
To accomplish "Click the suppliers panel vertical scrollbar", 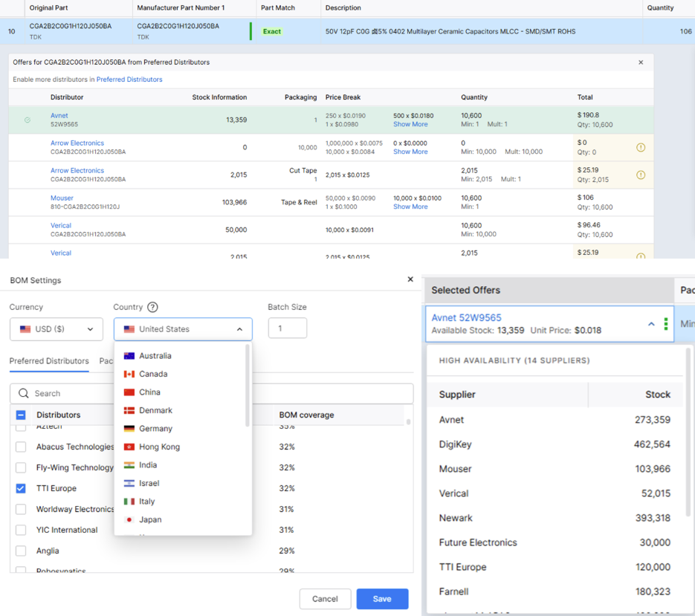I will [688, 432].
